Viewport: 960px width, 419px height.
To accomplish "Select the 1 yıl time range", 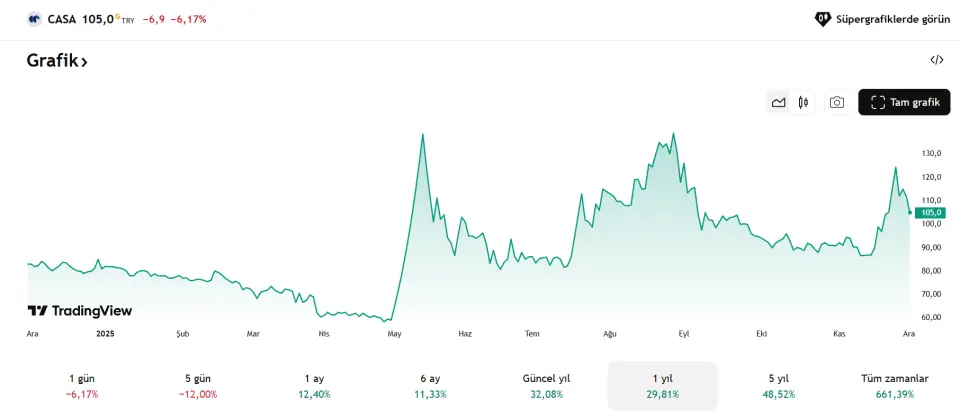I will coord(662,386).
